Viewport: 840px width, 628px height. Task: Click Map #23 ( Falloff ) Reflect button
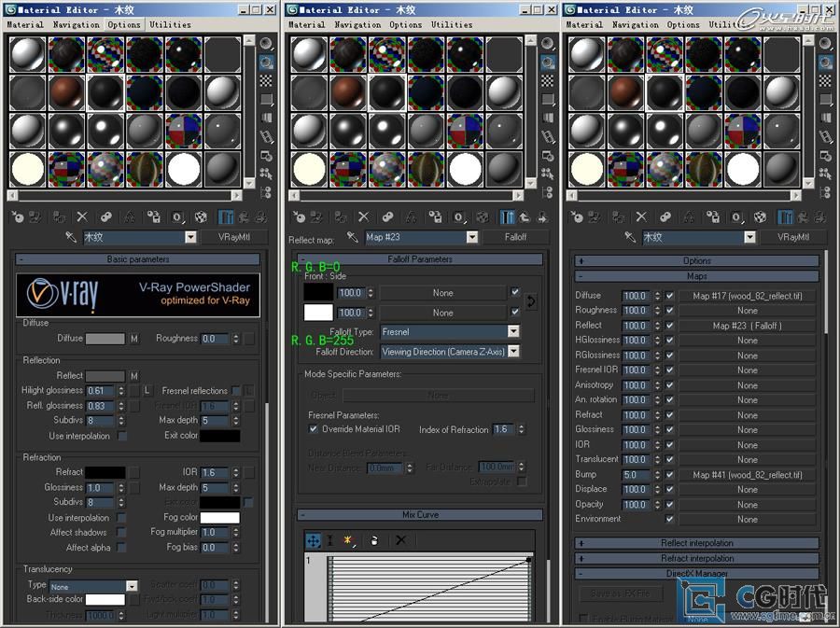pyautogui.click(x=748, y=326)
